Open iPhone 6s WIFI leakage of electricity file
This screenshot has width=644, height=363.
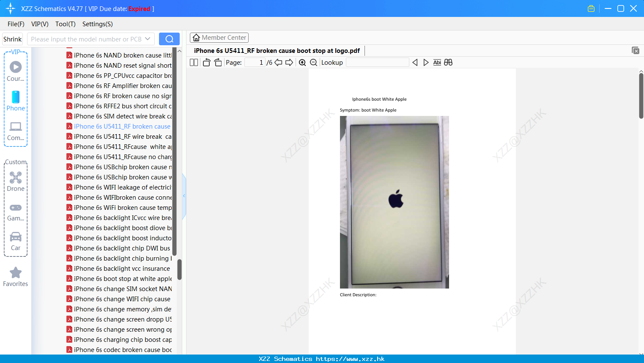click(119, 187)
